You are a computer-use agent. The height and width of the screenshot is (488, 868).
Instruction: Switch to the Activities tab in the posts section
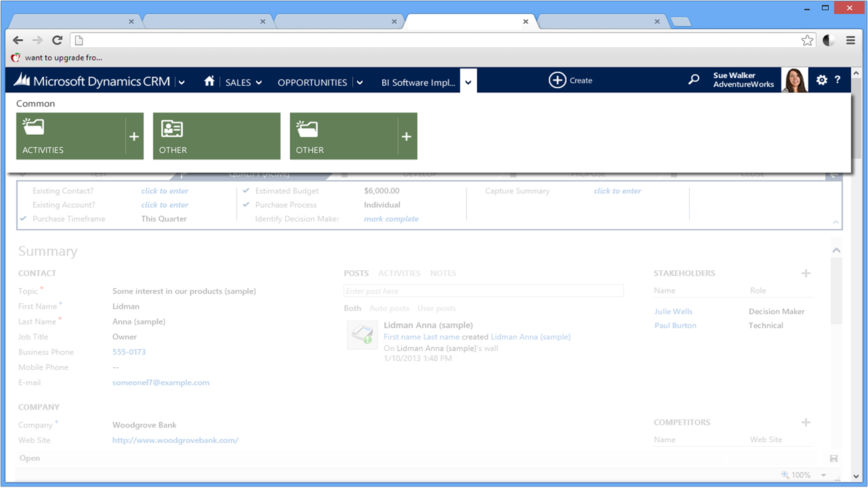tap(399, 274)
